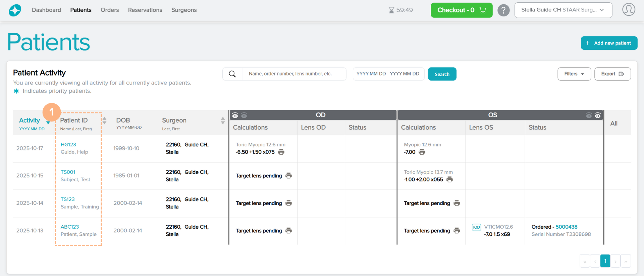The width and height of the screenshot is (644, 276).
Task: Click the date range input field
Action: click(388, 74)
